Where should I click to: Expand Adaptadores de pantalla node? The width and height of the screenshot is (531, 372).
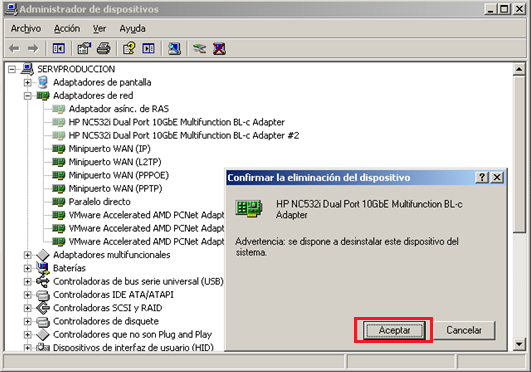[x=27, y=82]
